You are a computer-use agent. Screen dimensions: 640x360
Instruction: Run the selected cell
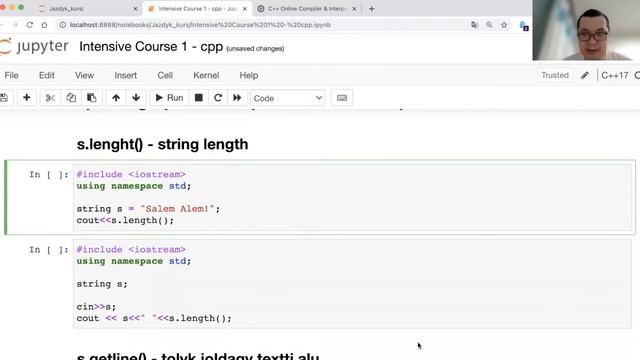point(169,98)
